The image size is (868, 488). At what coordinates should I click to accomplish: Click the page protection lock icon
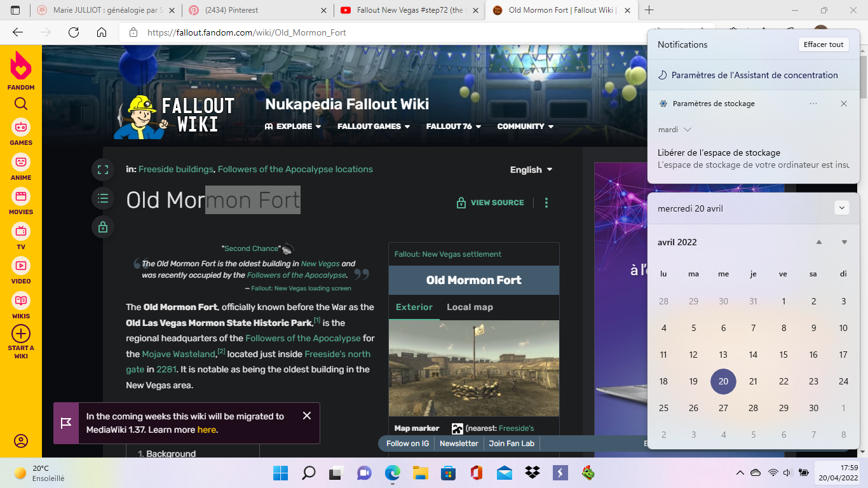point(103,227)
